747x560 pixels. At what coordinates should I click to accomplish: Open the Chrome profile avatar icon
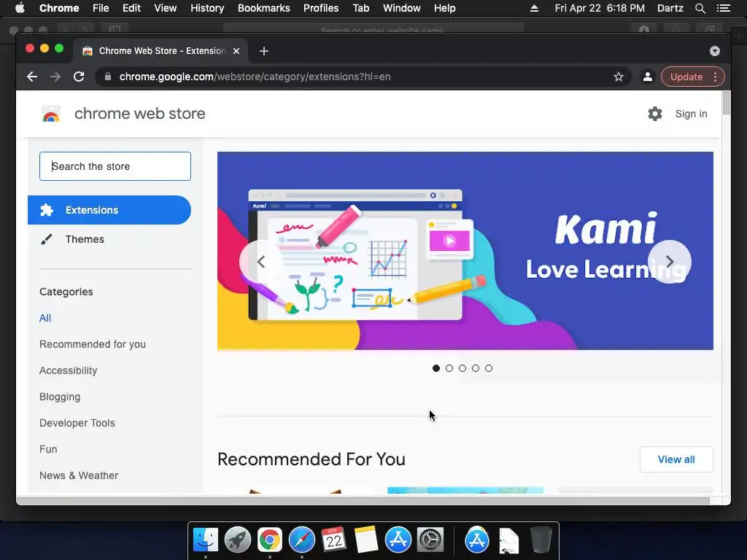[x=648, y=77]
